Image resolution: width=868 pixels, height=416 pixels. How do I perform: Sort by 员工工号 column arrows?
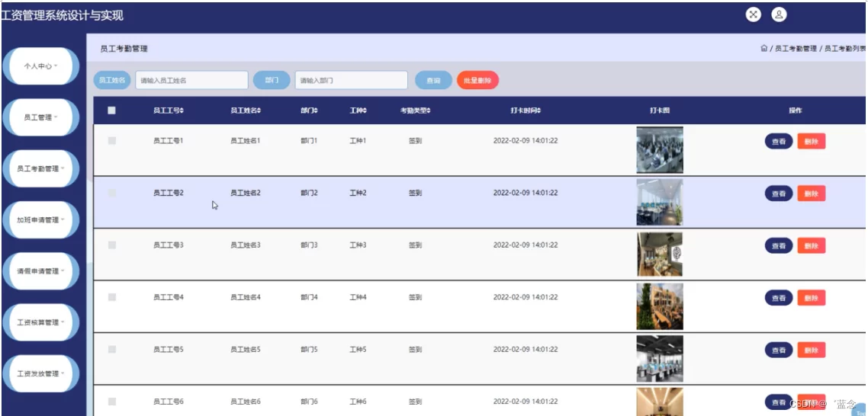tap(182, 110)
